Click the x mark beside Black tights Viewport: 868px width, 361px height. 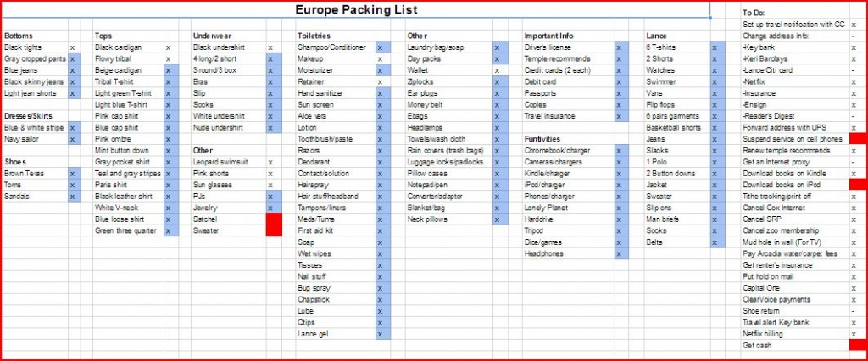click(73, 47)
